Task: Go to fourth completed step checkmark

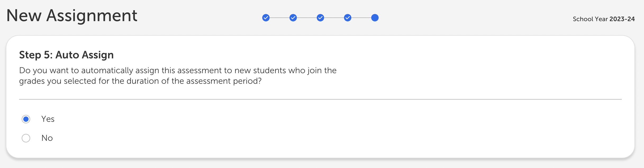Action: tap(348, 18)
